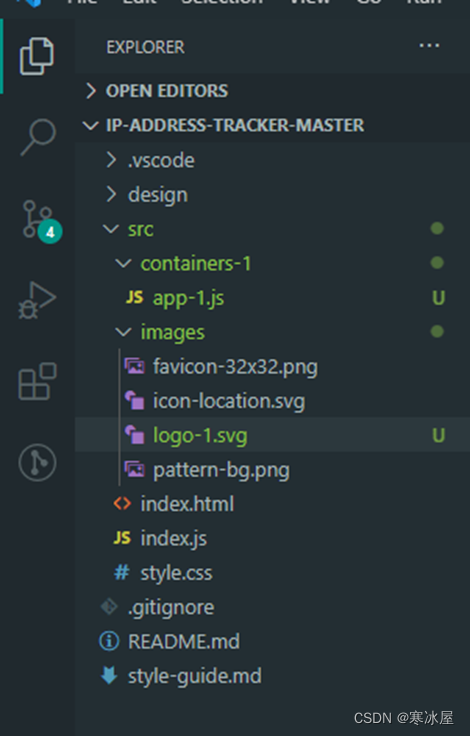
Task: Open Source Control view with 4 changes
Action: 42,222
